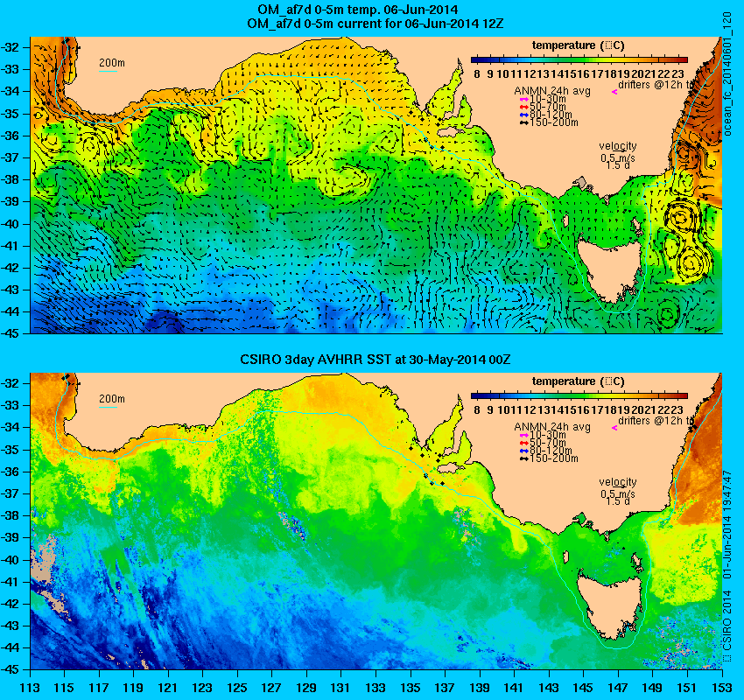Click the magenta 10-30m arrow in AVHRR SST legend
The width and height of the screenshot is (744, 700).
pyautogui.click(x=523, y=436)
